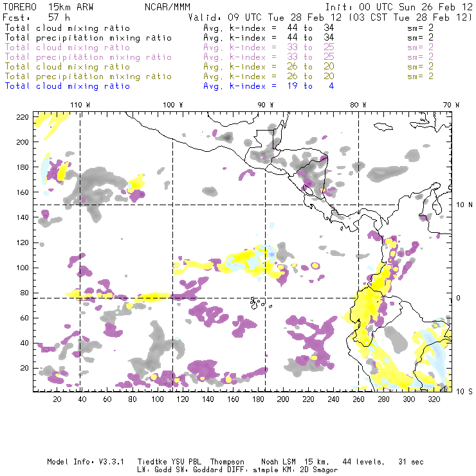Screen dimensions: 476x476
Task: Click the "20" tick on the vertical axis
Action: [24, 368]
